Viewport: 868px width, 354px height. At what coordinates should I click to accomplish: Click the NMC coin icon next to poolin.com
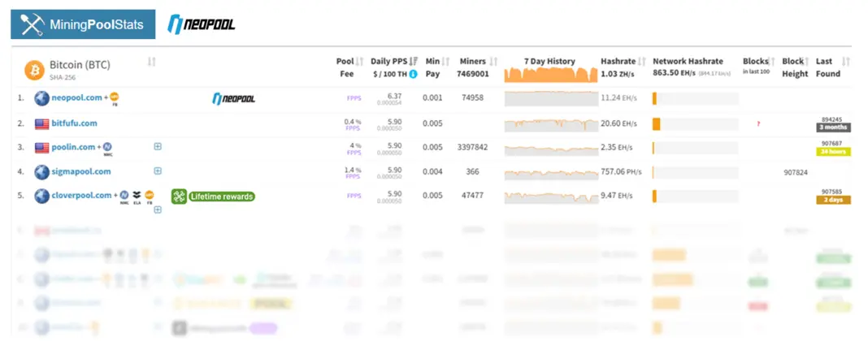[107, 149]
